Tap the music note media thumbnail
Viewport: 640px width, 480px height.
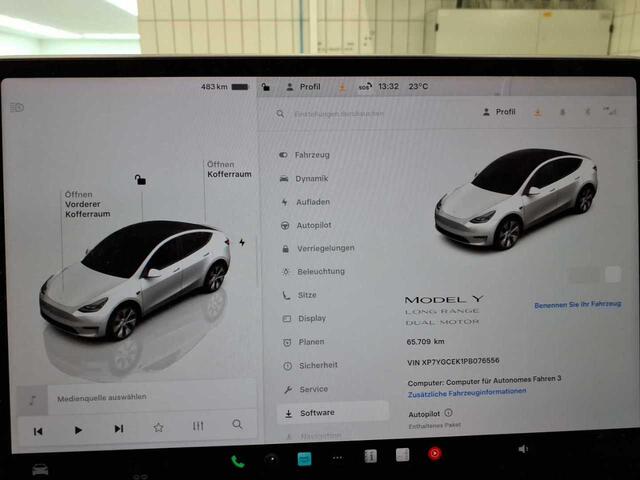32,400
